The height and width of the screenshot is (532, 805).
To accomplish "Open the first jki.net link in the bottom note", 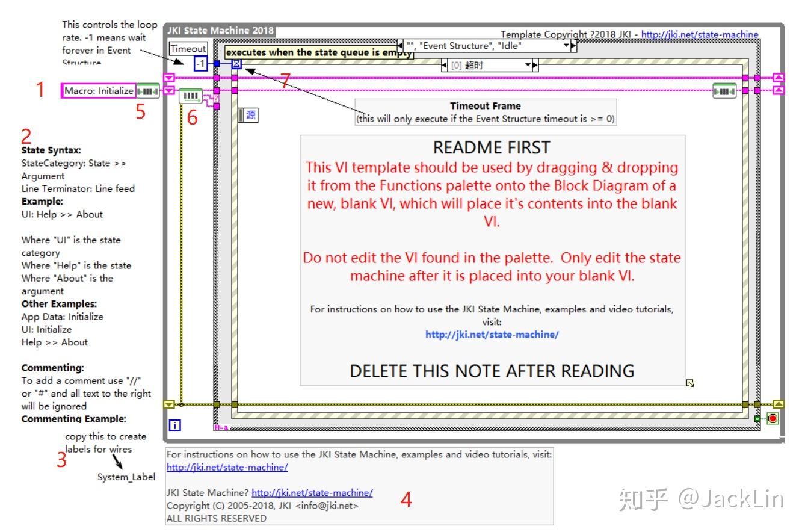I will coord(227,467).
